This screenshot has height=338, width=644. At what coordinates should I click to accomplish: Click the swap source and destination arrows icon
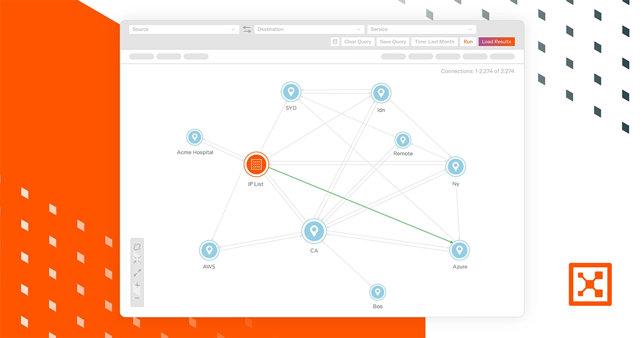pyautogui.click(x=247, y=29)
